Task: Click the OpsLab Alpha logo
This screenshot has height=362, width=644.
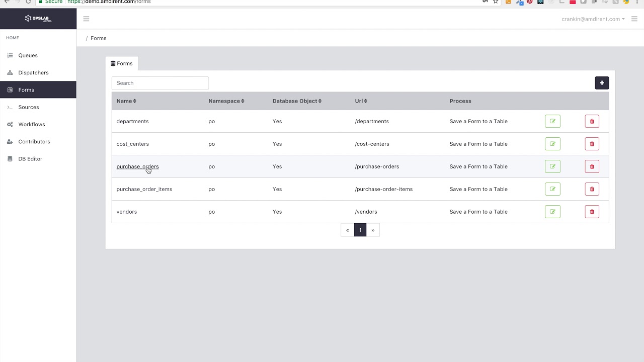Action: tap(38, 19)
